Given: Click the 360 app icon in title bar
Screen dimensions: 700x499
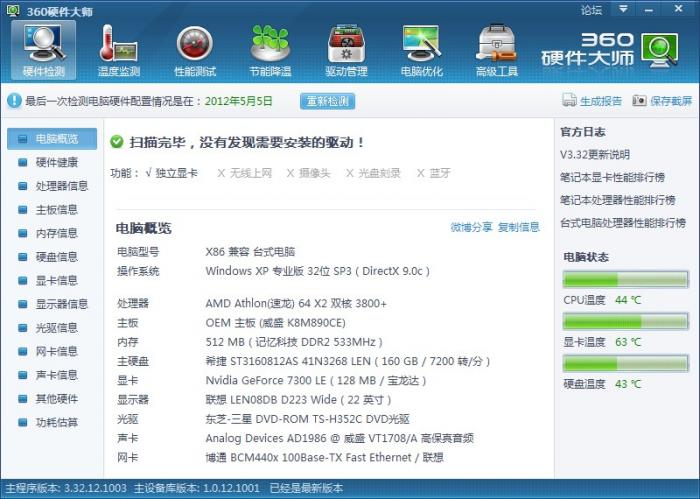Looking at the screenshot, I should [x=13, y=10].
